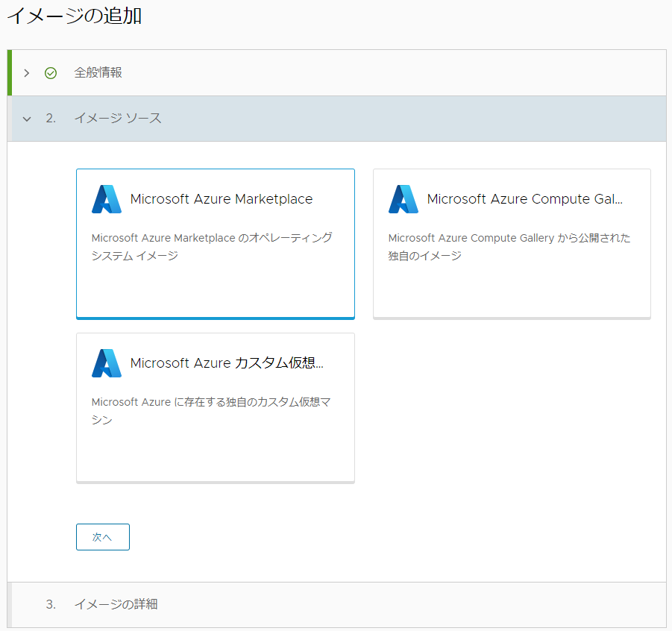Click the Compute Gallery から公開された description
Screen dimensions: 672x631
click(509, 246)
